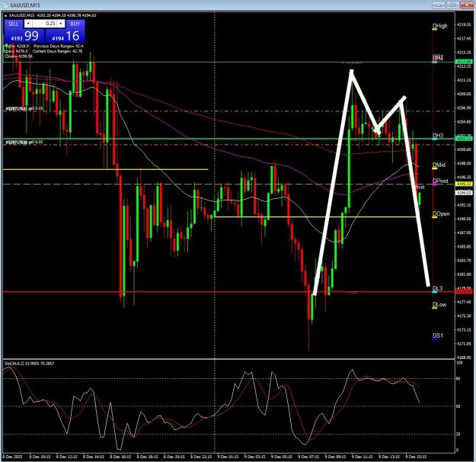Click the 0.25 volume input field
This screenshot has height=462, width=476.
click(x=45, y=24)
